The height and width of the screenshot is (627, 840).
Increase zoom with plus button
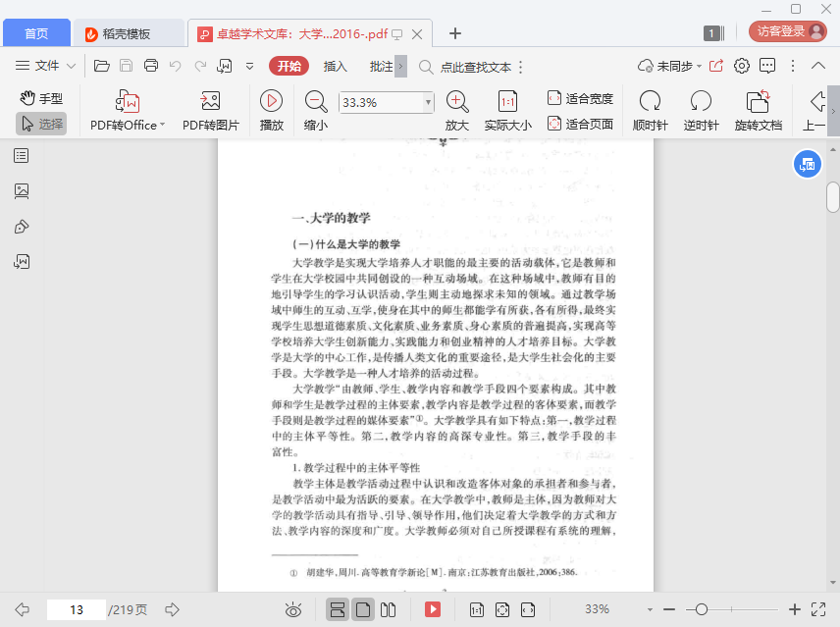795,609
